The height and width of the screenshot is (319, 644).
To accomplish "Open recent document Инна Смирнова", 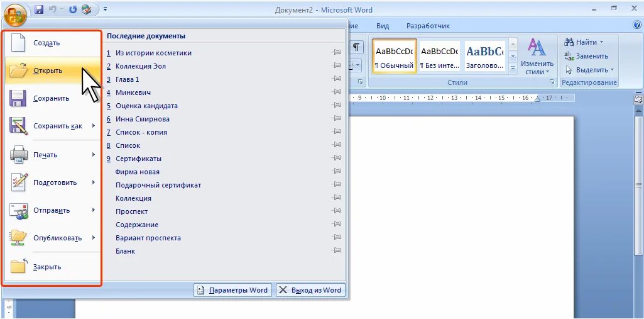I will 143,119.
